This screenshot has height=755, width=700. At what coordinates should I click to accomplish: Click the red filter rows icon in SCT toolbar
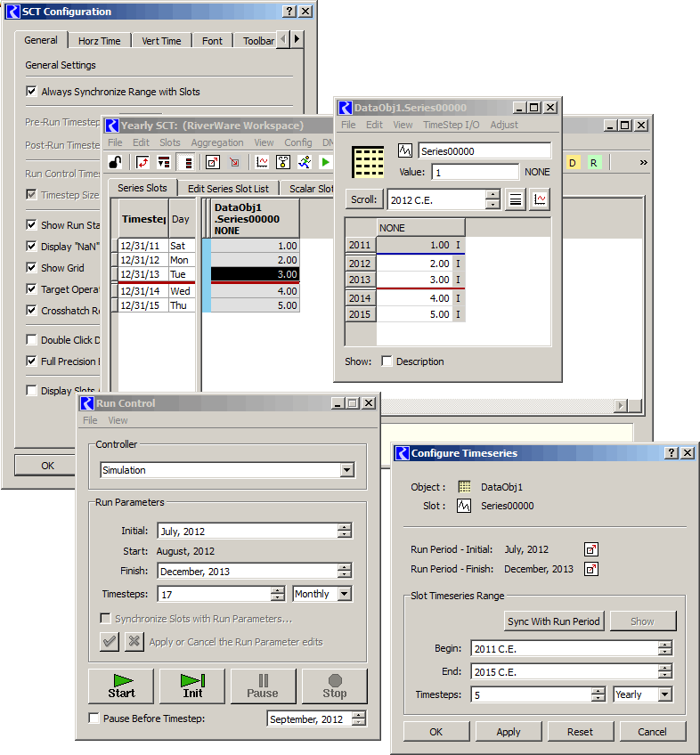click(164, 162)
